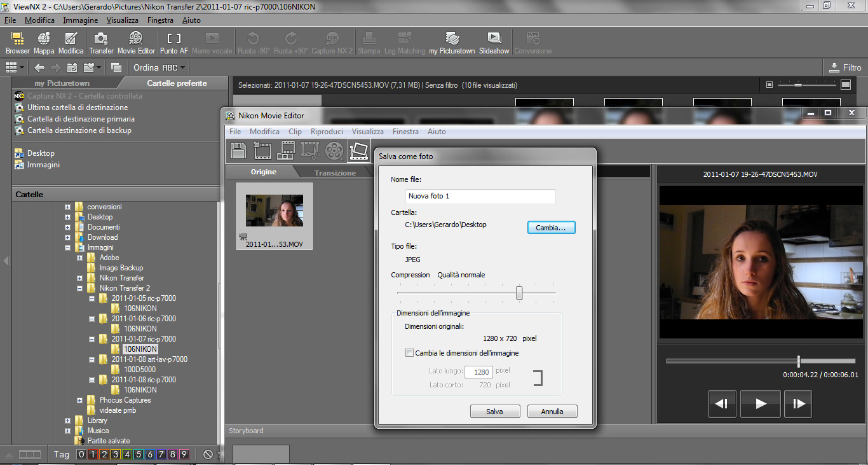Click Annulla button in dialog
This screenshot has width=868, height=465.
(x=552, y=412)
